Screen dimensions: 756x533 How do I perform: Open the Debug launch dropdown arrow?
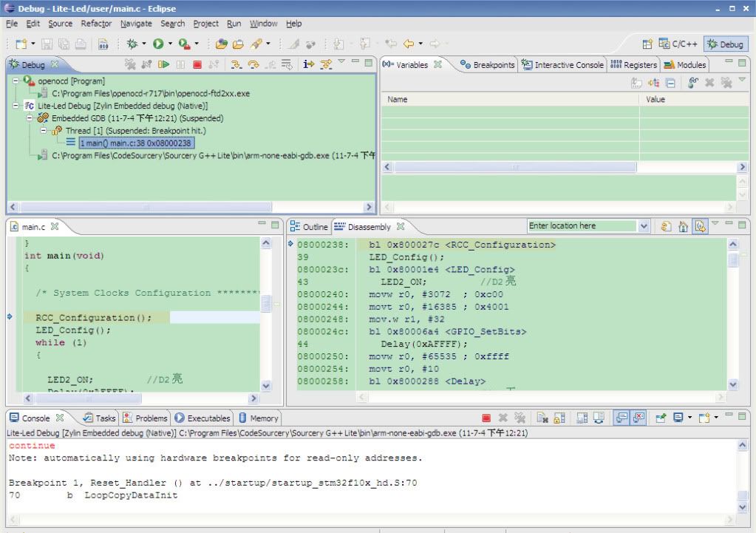pyautogui.click(x=144, y=44)
